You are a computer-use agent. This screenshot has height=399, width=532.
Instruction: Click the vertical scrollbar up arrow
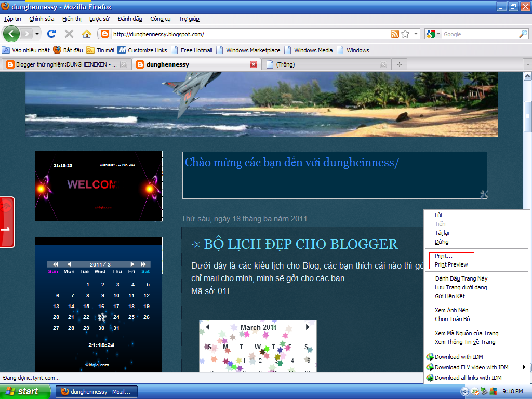coord(528,76)
